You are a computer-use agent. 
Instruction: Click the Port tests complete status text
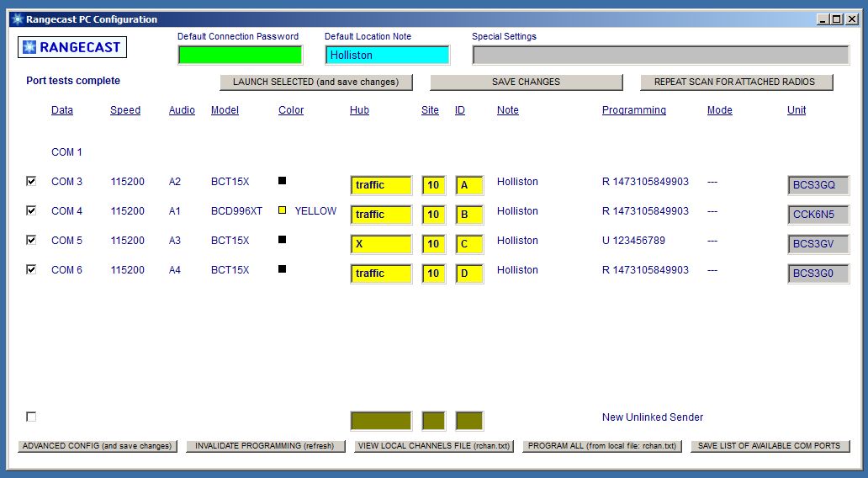point(73,81)
